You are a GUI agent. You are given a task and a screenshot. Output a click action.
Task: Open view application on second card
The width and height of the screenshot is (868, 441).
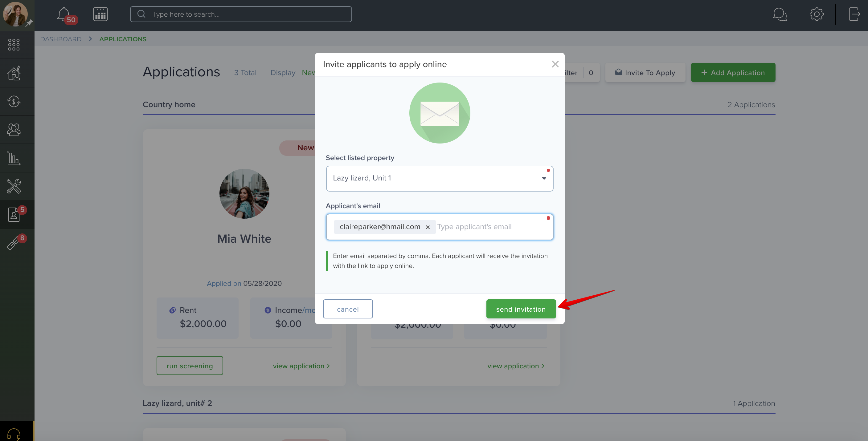pos(516,366)
